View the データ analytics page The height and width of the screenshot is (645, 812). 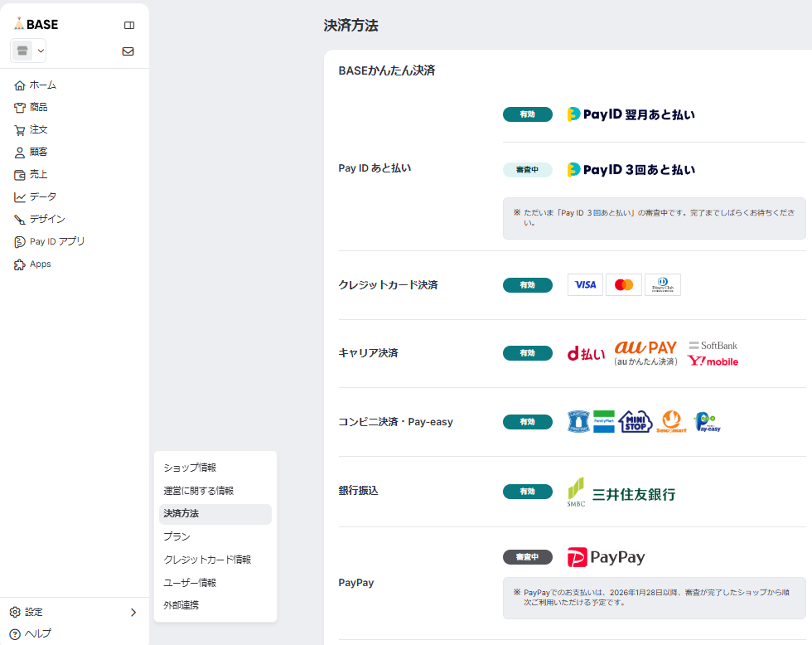(41, 196)
